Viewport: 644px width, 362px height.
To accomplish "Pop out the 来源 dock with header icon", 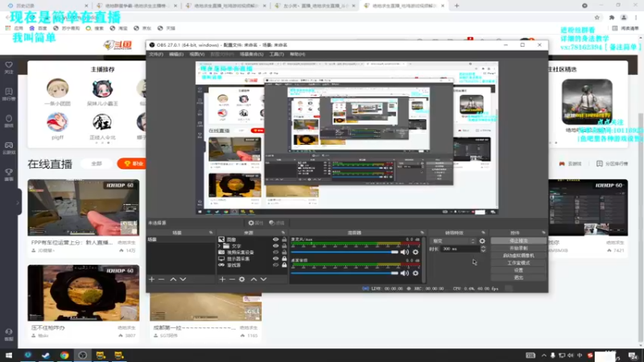I will pyautogui.click(x=283, y=232).
